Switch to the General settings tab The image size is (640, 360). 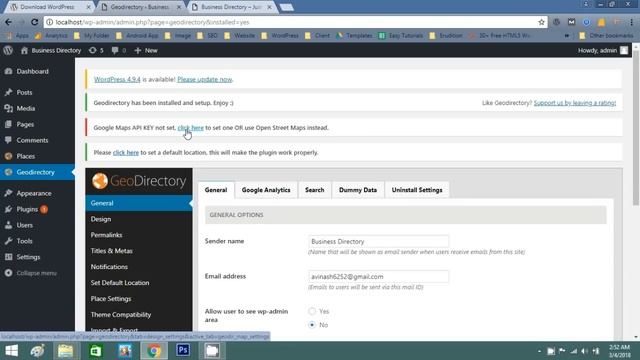tap(216, 190)
